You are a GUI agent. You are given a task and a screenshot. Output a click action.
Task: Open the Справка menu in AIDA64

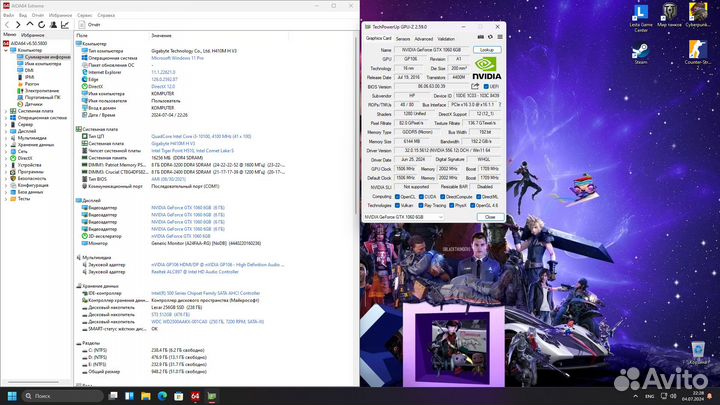click(x=106, y=15)
